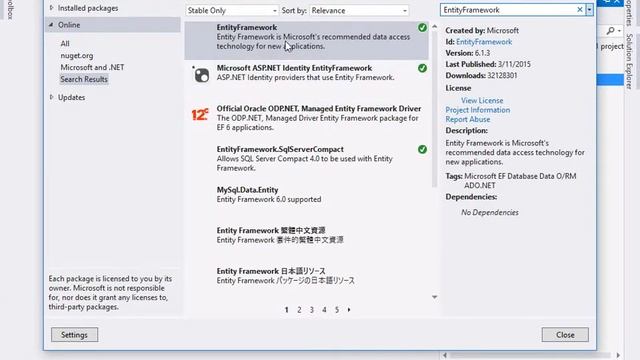Select the nuget.org source

tap(77, 56)
